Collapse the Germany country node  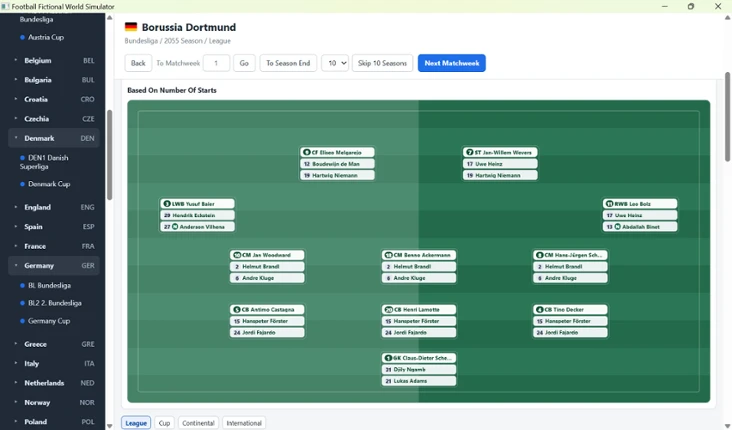[15, 265]
